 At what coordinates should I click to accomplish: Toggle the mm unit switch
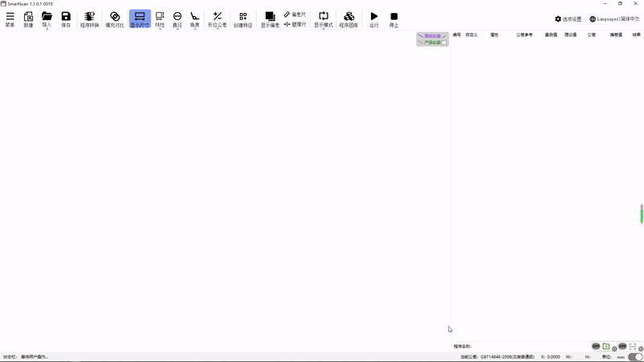635,356
